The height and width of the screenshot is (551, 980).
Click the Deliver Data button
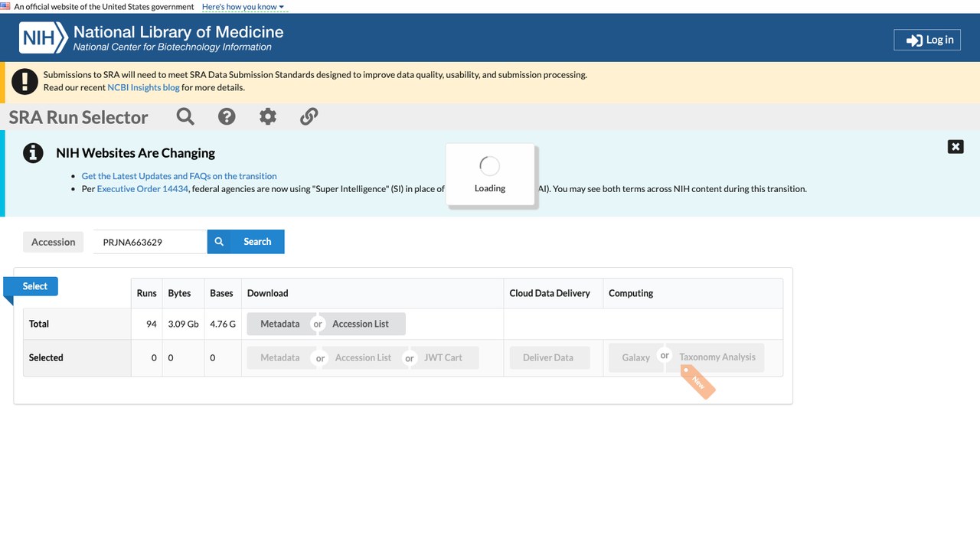coord(548,357)
